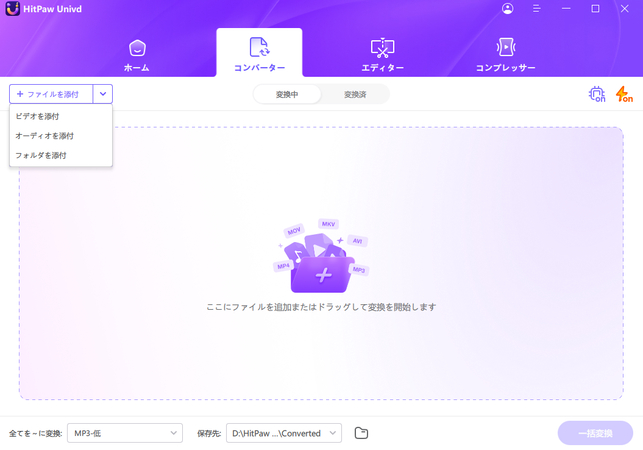Viewport: 643px width, 450px height.
Task: Open the user account icon
Action: pyautogui.click(x=508, y=9)
